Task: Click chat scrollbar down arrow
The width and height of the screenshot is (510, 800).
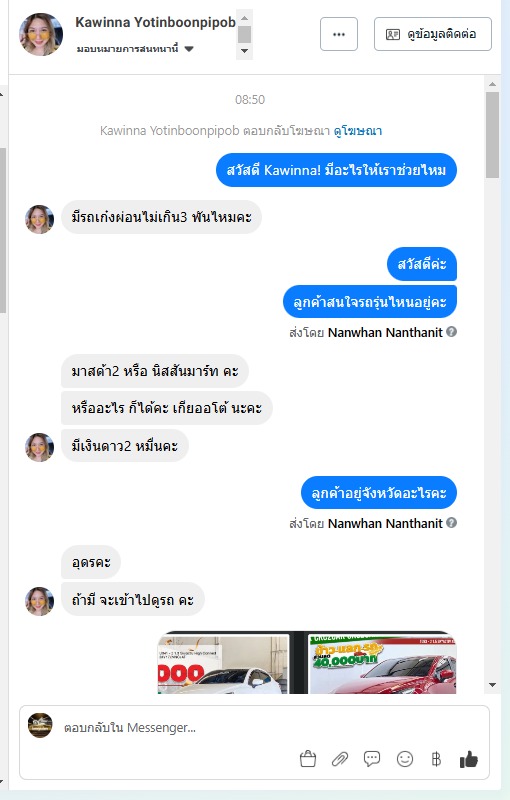Action: tap(492, 685)
